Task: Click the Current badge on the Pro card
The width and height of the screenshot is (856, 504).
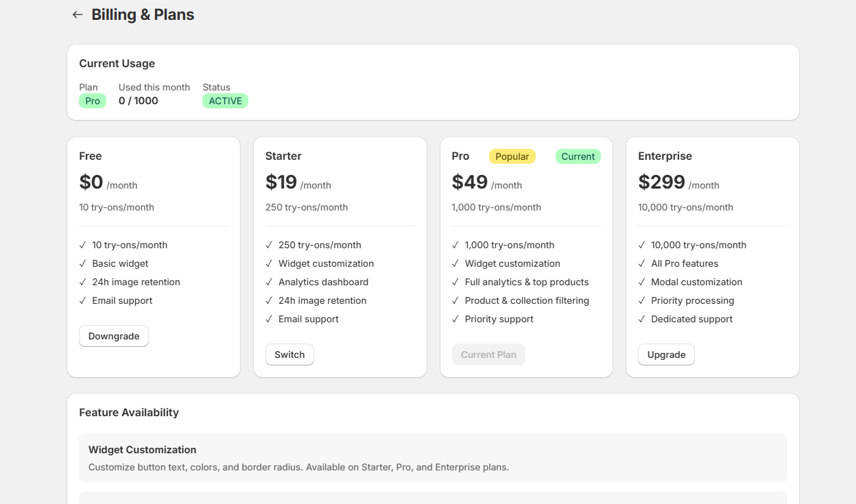Action: 578,156
